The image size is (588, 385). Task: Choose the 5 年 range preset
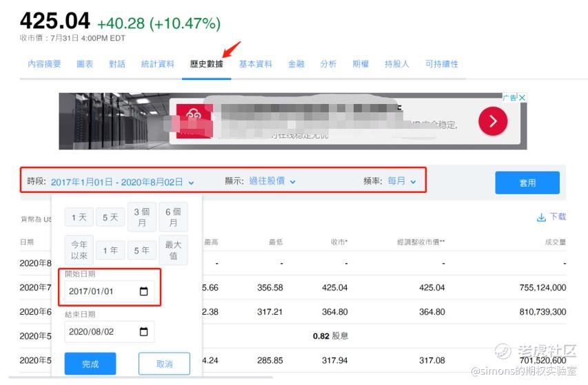pyautogui.click(x=142, y=250)
